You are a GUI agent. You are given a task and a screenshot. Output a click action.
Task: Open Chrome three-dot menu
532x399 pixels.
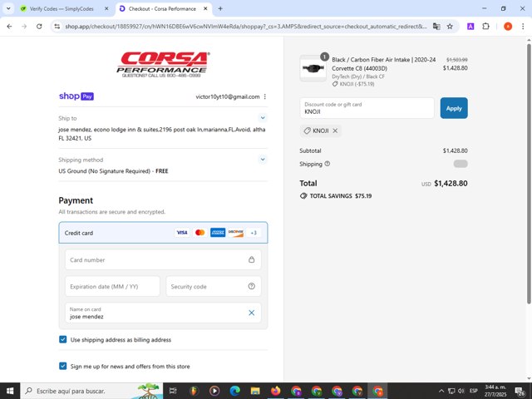tap(523, 27)
